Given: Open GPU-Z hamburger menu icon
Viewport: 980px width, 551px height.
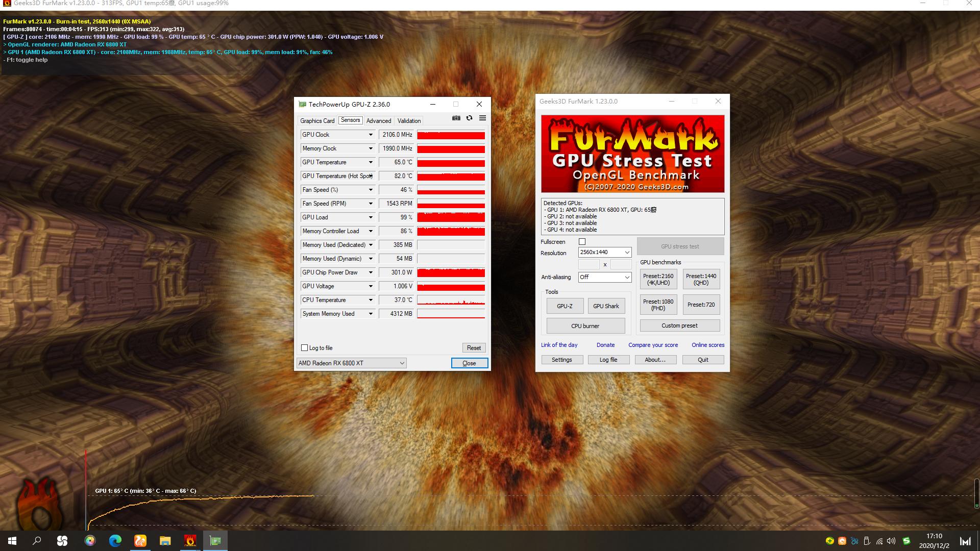Looking at the screenshot, I should coord(482,118).
